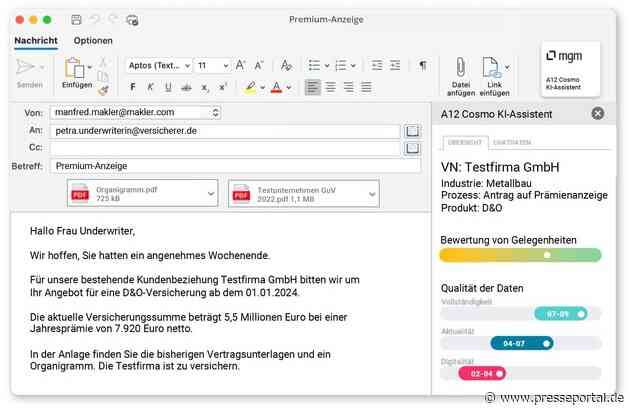Click the format painter brush icon
The image size is (630, 412).
(103, 91)
